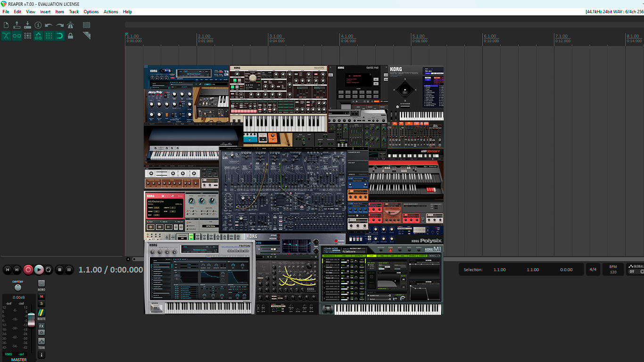Click the Play button in transport
Image resolution: width=644 pixels, height=362 pixels.
point(39,270)
